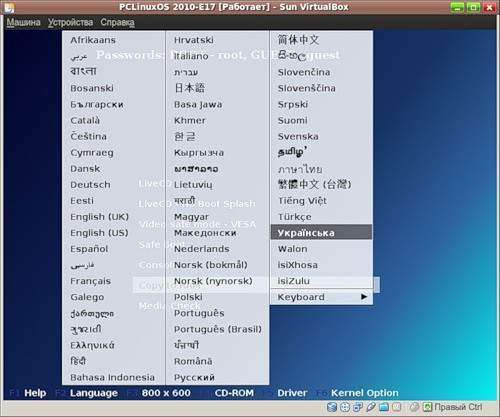
Task: Select Suomi language entry
Action: click(293, 120)
